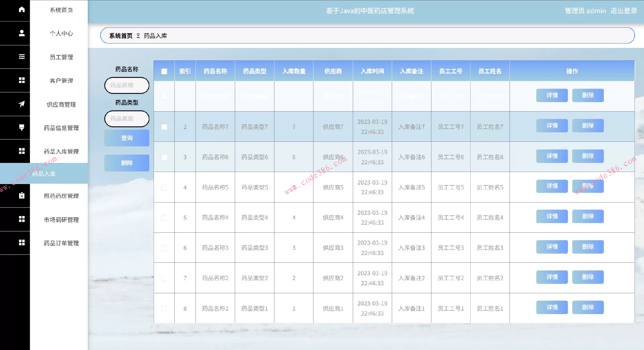Check the checkbox for row 药品名称6
The width and height of the screenshot is (644, 350).
164,157
